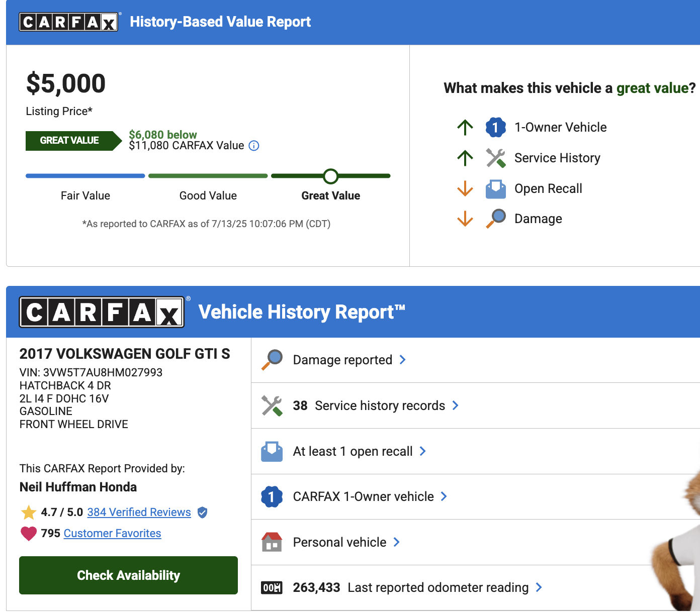Image resolution: width=700 pixels, height=612 pixels.
Task: Click the $11,080 CARFAX Value text
Action: pyautogui.click(x=187, y=146)
